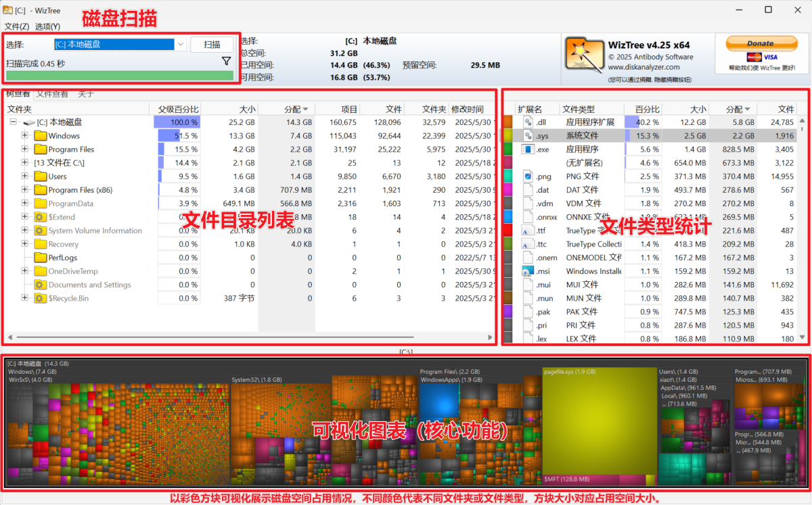Screen dimensions: 812x505
Task: Open the 文件(Z) menu
Action: pyautogui.click(x=17, y=26)
